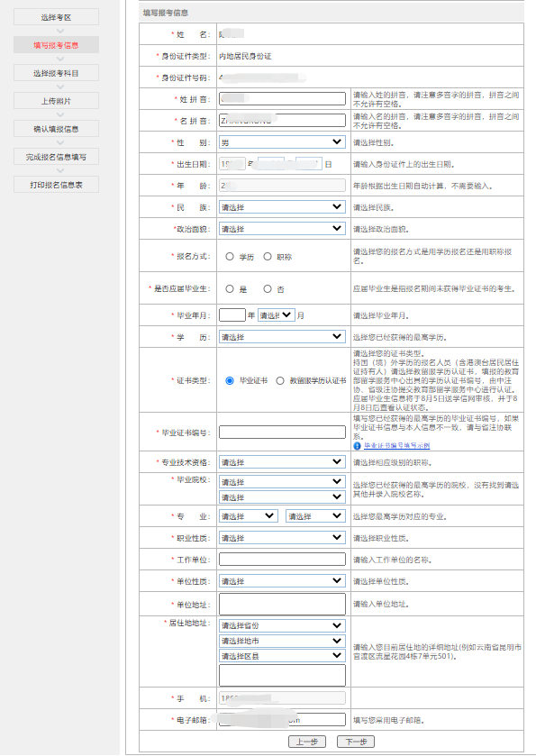Click the 下一步 button
The image size is (536, 756).
coord(356,742)
